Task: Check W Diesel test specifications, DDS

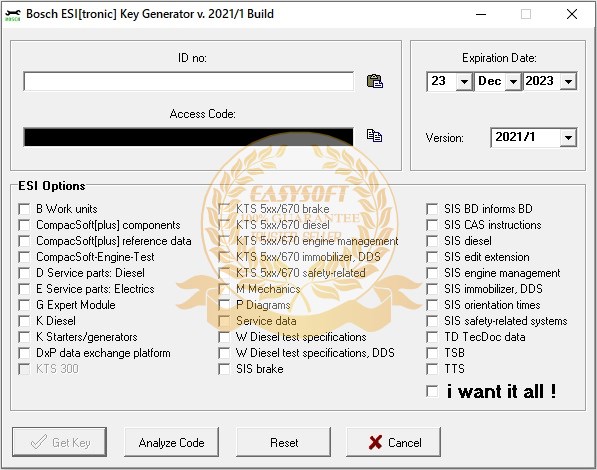Action: 224,353
